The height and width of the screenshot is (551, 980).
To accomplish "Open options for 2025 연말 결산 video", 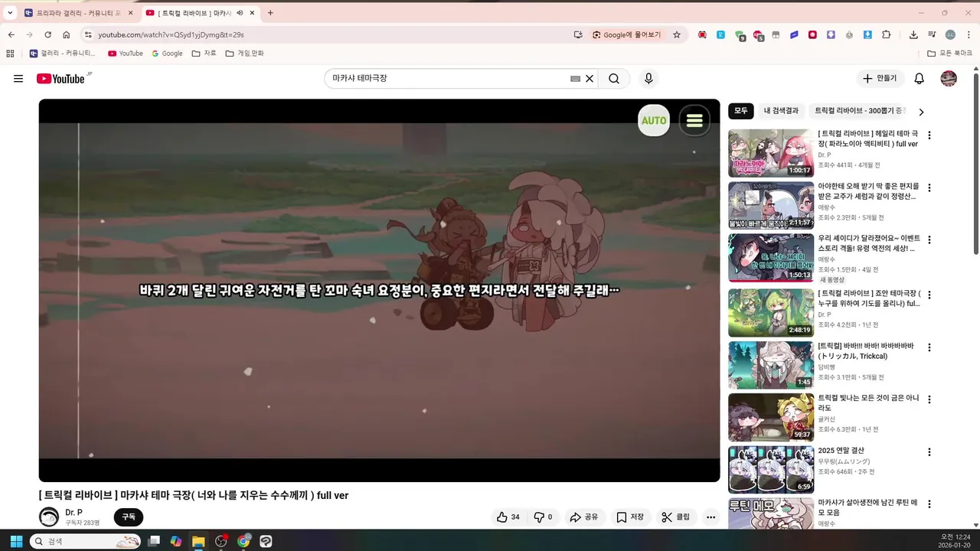I will point(929,452).
